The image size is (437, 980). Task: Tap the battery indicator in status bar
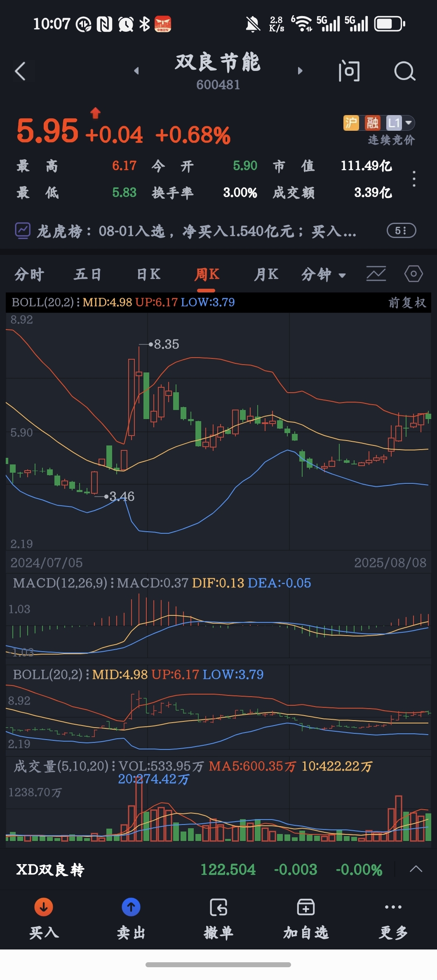point(390,24)
